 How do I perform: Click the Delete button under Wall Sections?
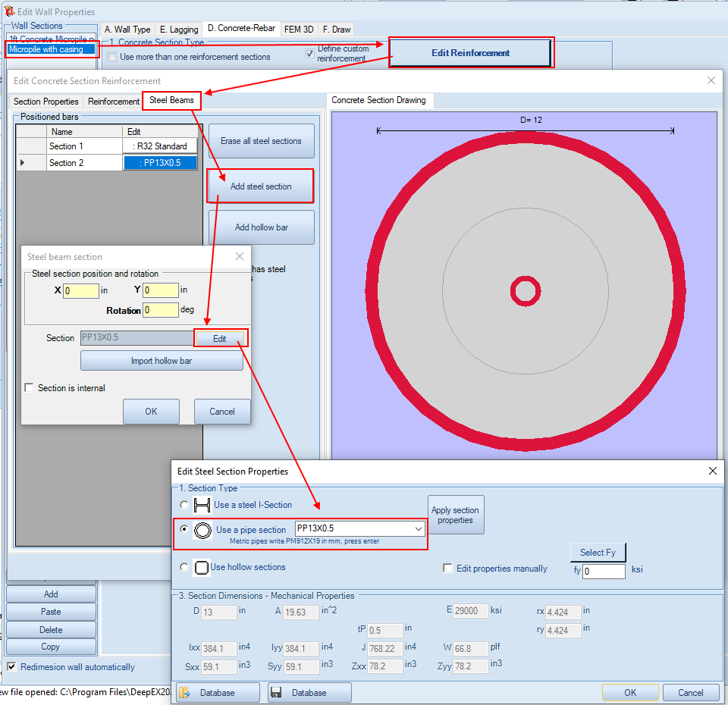51,630
